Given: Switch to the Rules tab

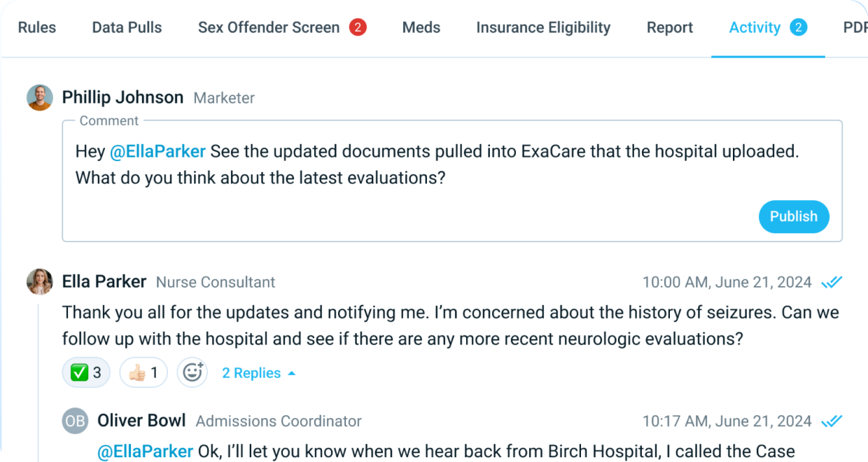Looking at the screenshot, I should 37,28.
